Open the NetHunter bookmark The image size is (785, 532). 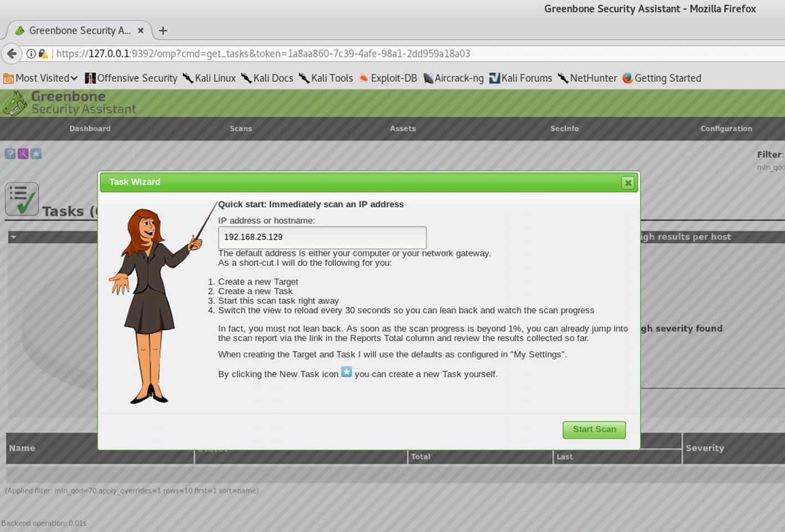pyautogui.click(x=587, y=78)
